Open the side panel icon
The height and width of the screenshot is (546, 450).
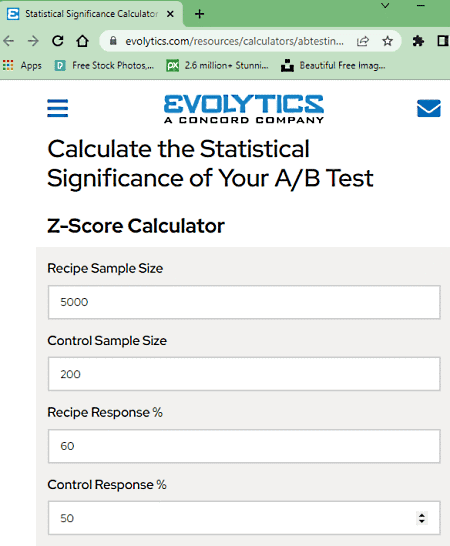443,41
